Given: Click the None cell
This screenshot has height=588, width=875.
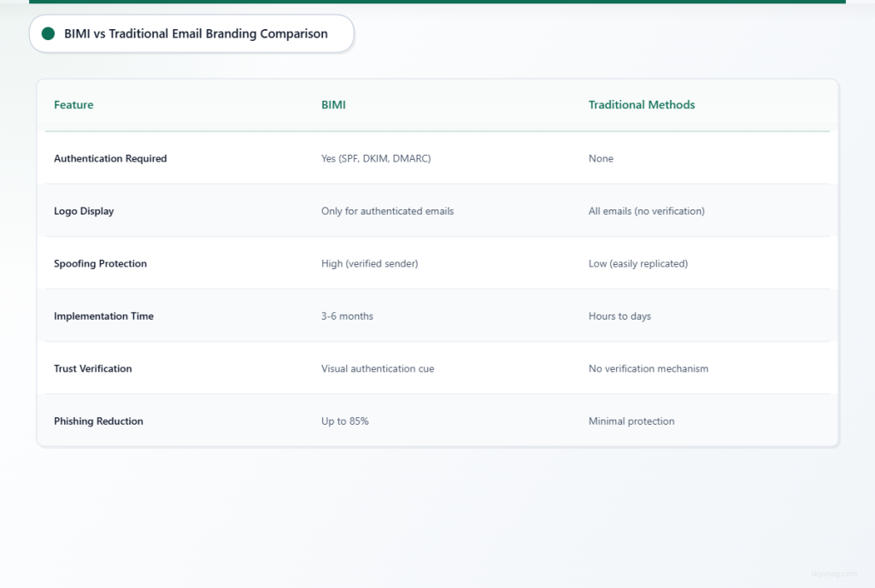Looking at the screenshot, I should pyautogui.click(x=601, y=158).
